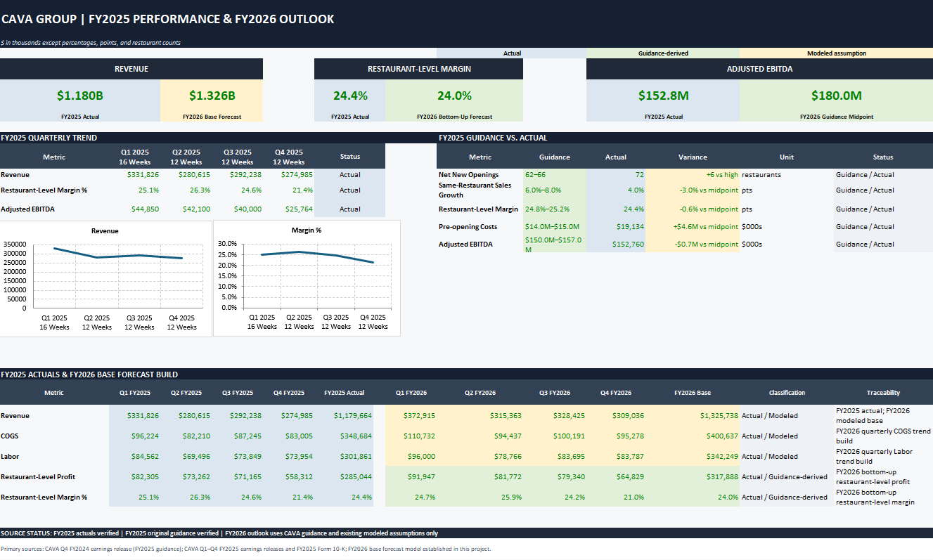Click the '$150.0M–$157.0M' guidance cell
Viewport: 933px width, 560px height.
(555, 244)
